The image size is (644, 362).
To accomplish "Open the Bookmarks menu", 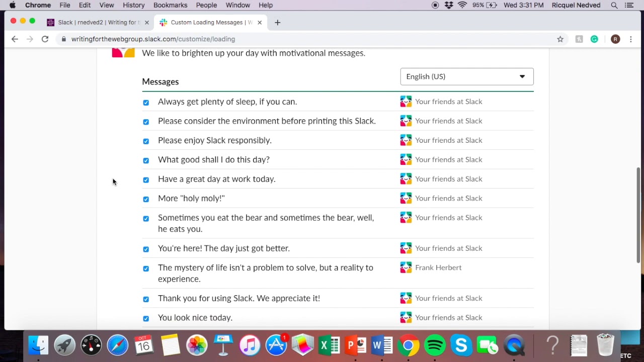I will point(171,5).
